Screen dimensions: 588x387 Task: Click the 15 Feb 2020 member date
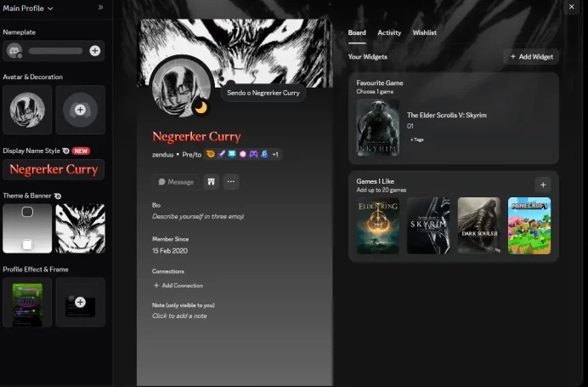tap(170, 251)
